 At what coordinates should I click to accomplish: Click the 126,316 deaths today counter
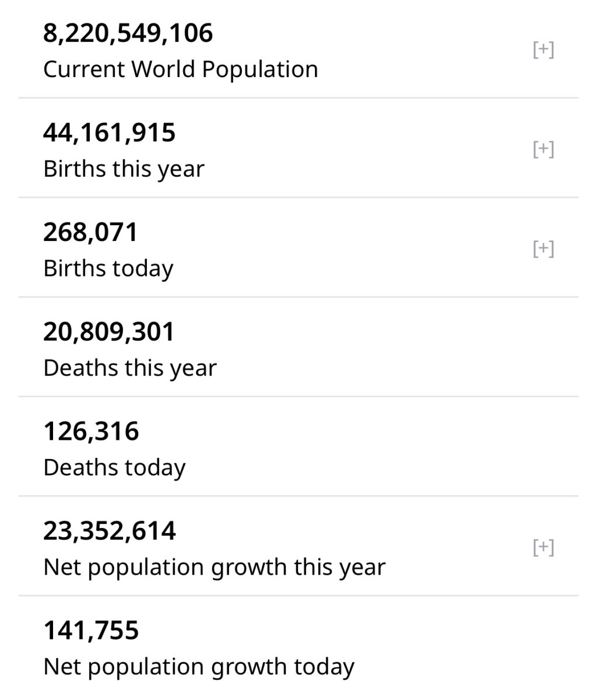[91, 432]
